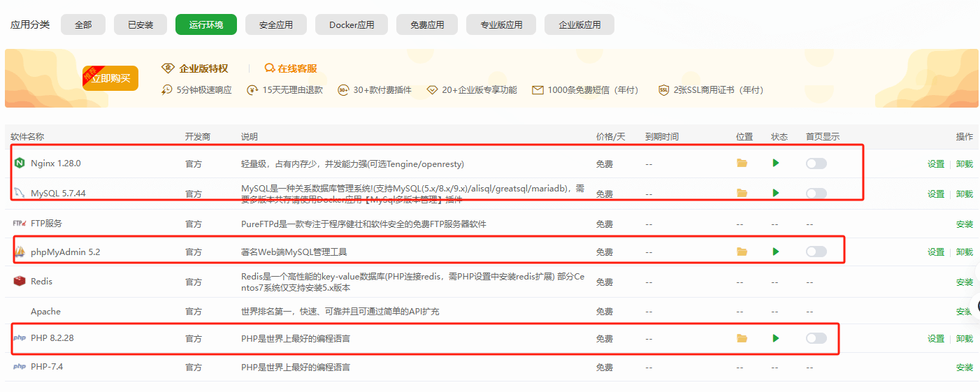Viewport: 980px width, 392px height.
Task: Toggle phpMyAdmin homepage display switch
Action: click(x=816, y=252)
